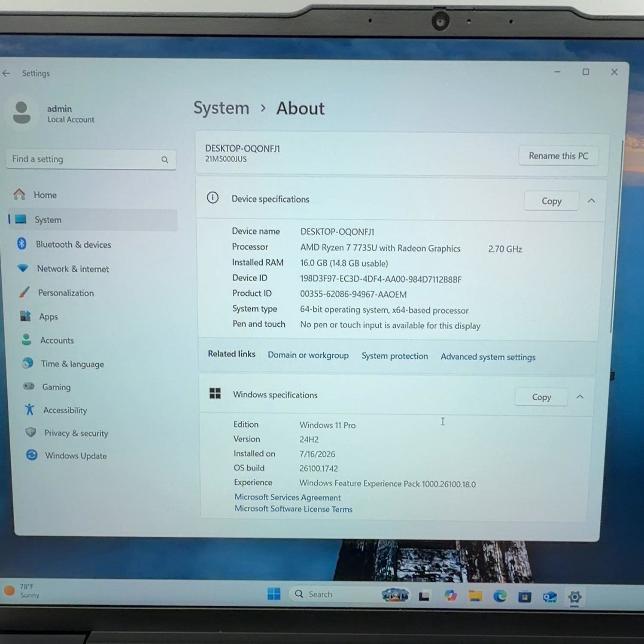This screenshot has width=644, height=644.
Task: Click the Windows Start button
Action: 274,594
